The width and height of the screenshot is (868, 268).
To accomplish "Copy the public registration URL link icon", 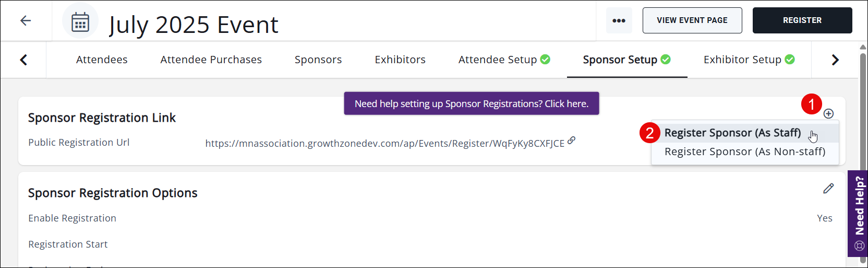I will pos(572,140).
